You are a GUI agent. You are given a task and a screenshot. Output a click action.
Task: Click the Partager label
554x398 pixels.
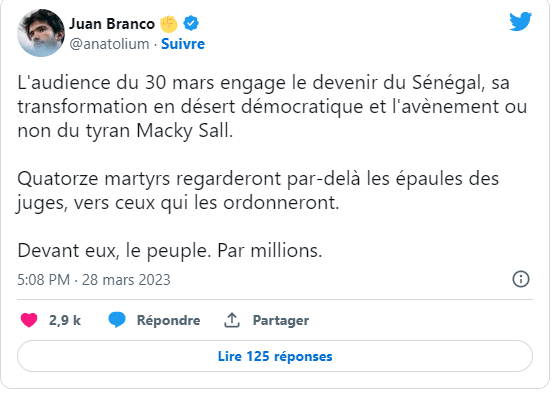click(281, 320)
